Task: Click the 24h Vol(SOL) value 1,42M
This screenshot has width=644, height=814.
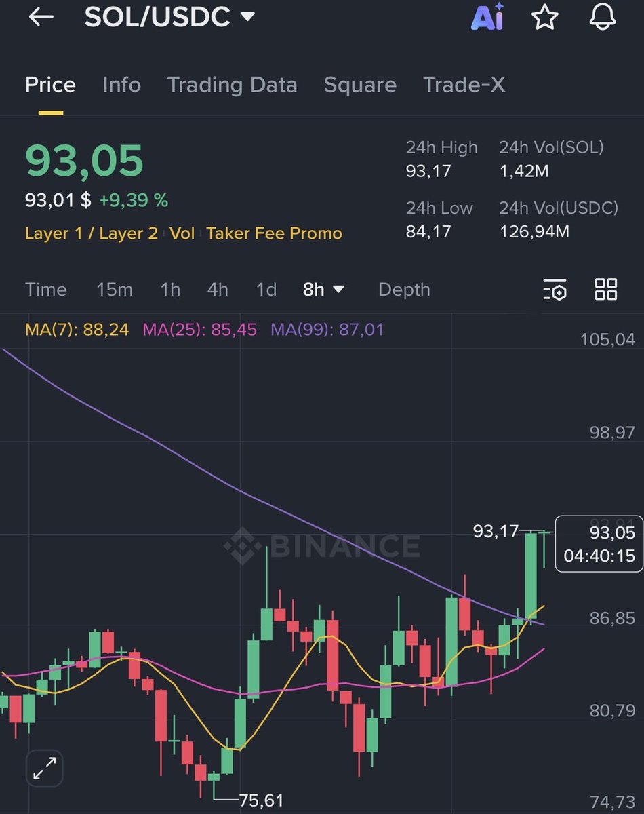Action: coord(524,171)
